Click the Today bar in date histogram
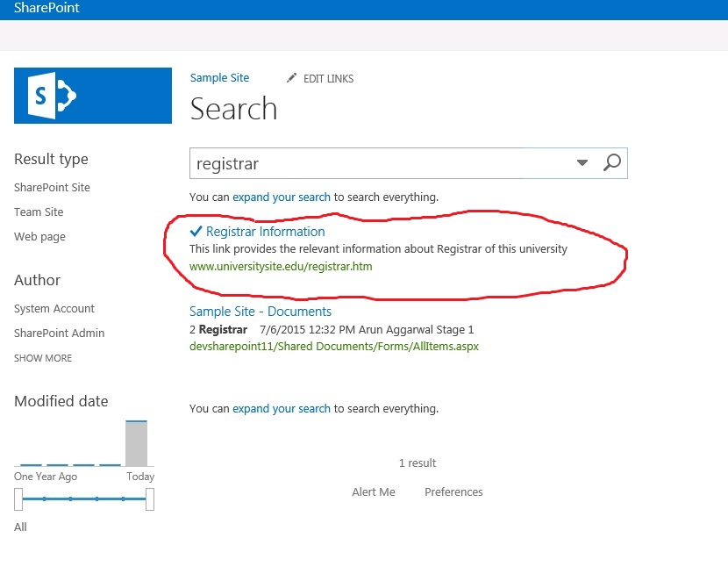Screen dimensions: 728x581 (x=136, y=444)
